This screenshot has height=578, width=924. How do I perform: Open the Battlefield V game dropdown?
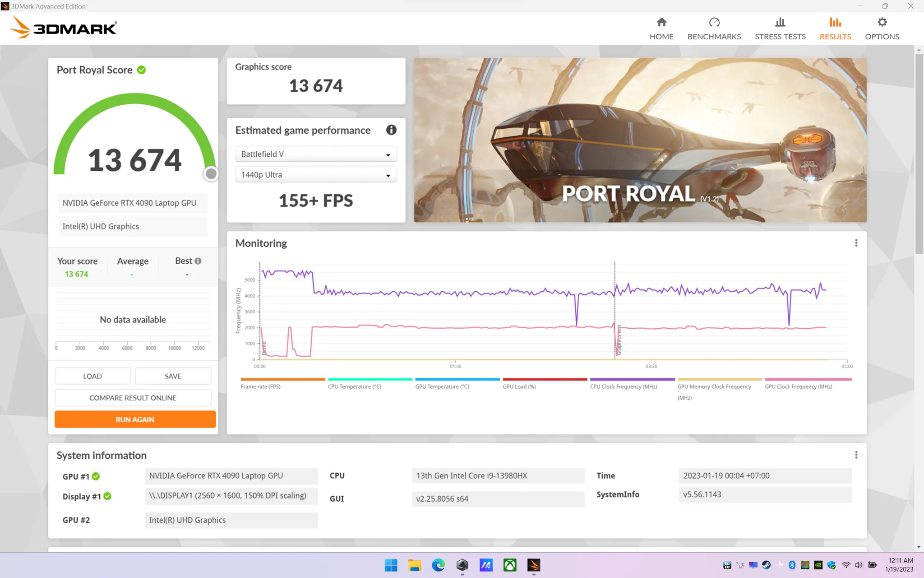click(316, 154)
